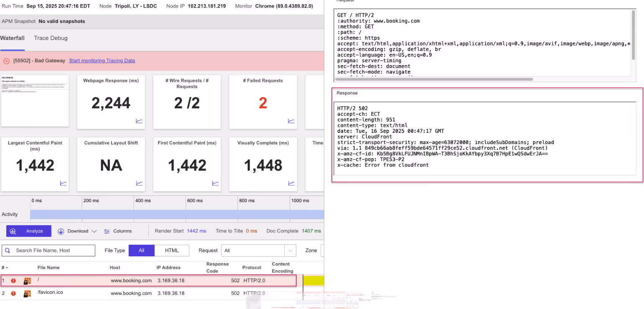Open Visually Complete trend chart icon
The height and width of the screenshot is (309, 644).
point(291,183)
